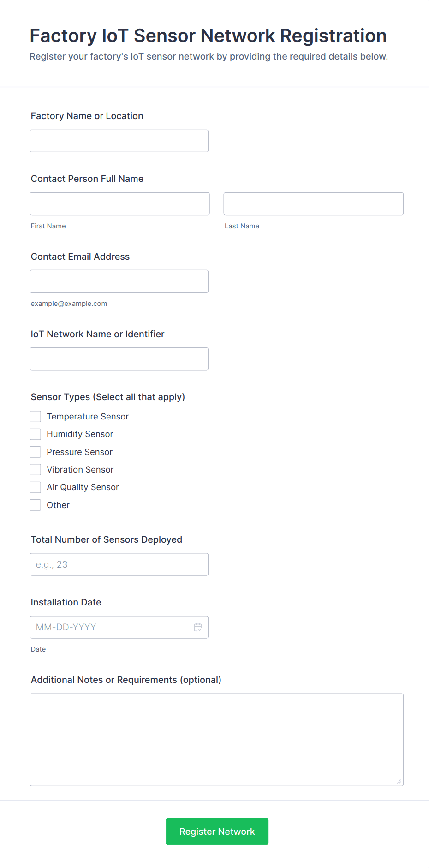Toggle the Air Quality Sensor checkbox

[x=36, y=487]
